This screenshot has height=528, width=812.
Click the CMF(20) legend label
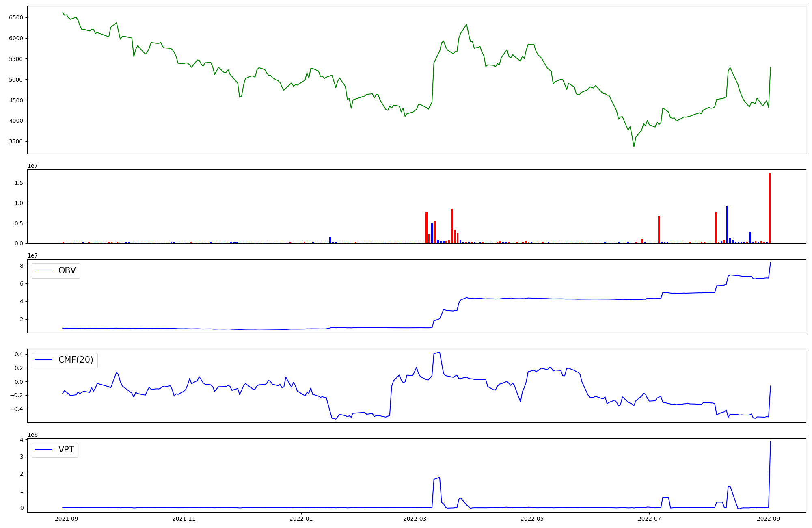coord(76,360)
